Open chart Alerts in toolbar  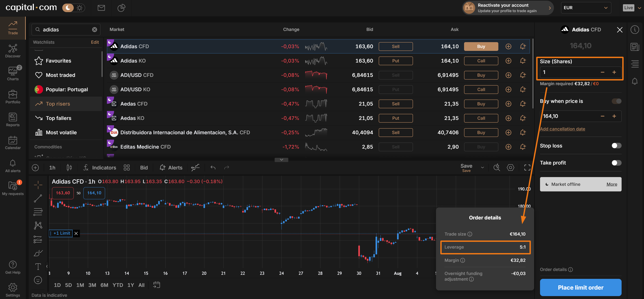[x=171, y=167]
